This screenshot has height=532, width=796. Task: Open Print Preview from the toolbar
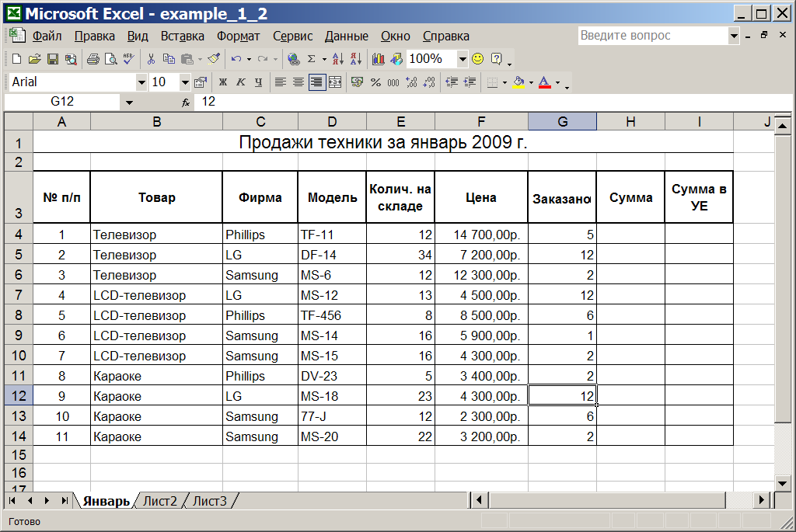pos(110,59)
